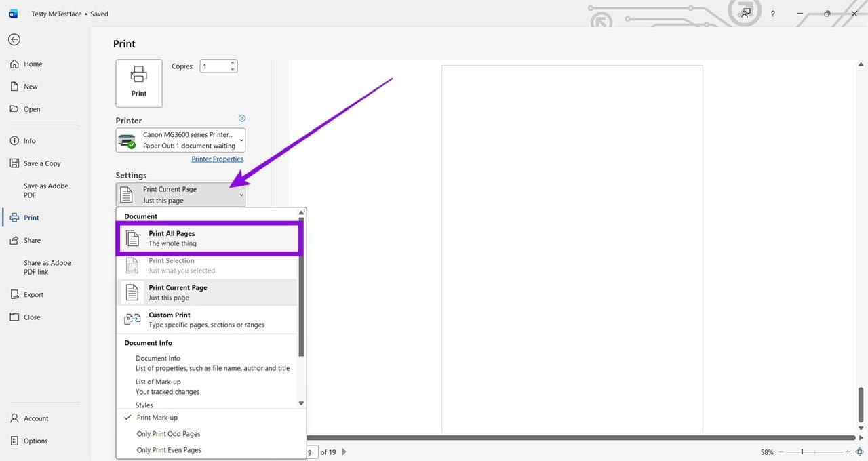Click the current page number field
868x461 pixels.
tap(311, 452)
